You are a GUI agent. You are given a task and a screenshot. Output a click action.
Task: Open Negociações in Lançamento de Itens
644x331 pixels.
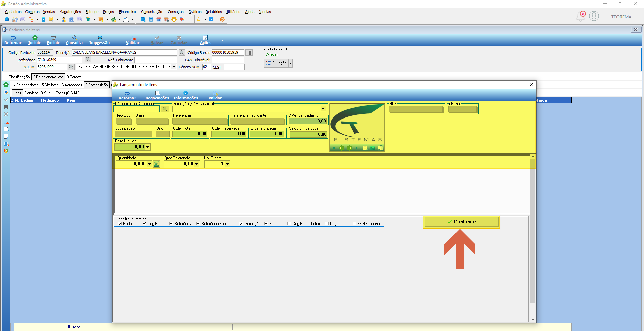[x=157, y=95]
